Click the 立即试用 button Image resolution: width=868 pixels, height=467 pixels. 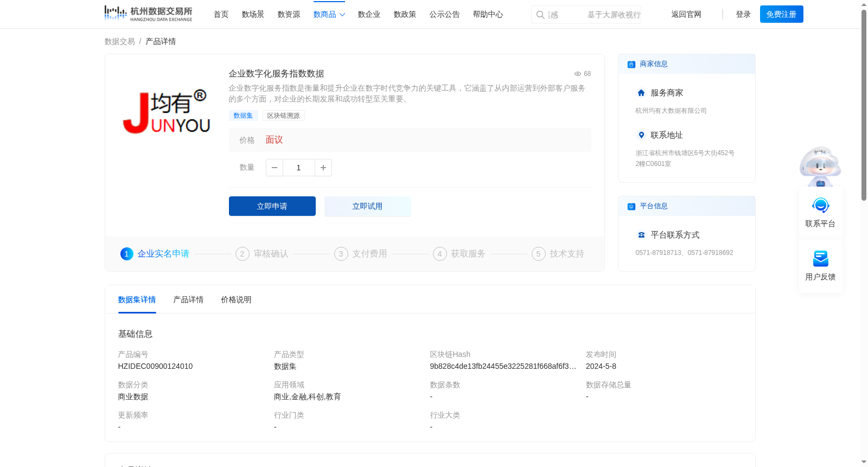click(368, 206)
